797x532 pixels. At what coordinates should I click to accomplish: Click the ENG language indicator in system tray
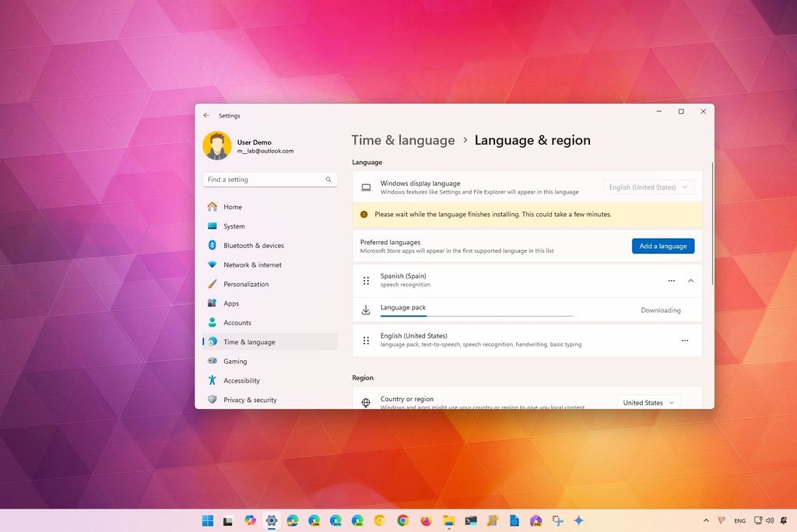(739, 520)
